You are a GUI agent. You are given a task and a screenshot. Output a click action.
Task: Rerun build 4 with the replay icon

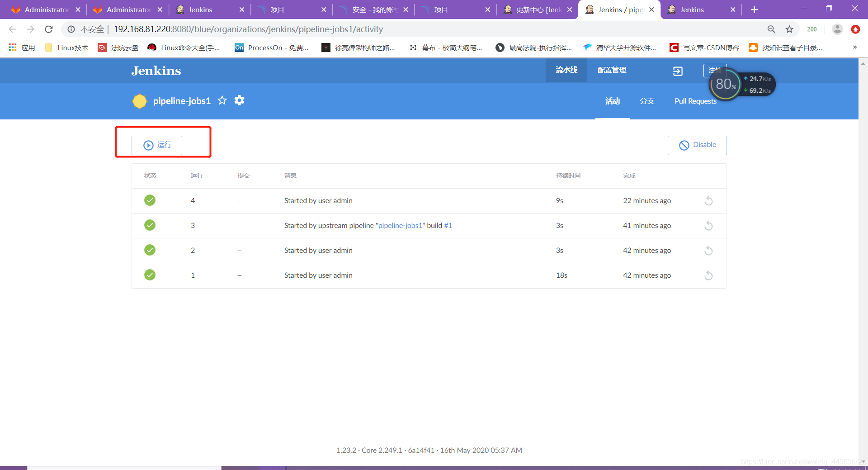[708, 201]
